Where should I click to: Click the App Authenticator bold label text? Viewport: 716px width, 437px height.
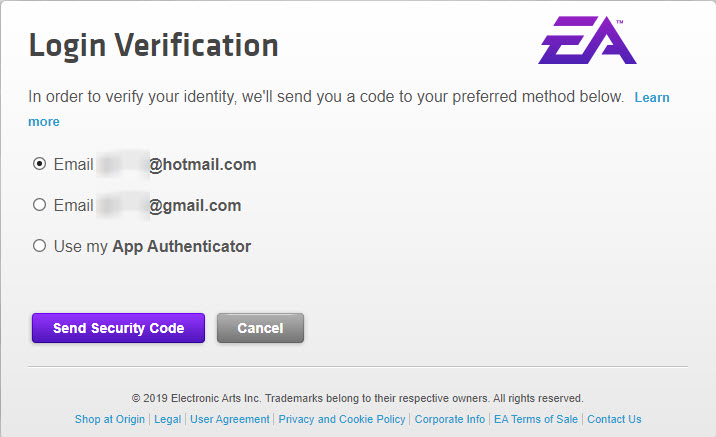[x=182, y=247]
